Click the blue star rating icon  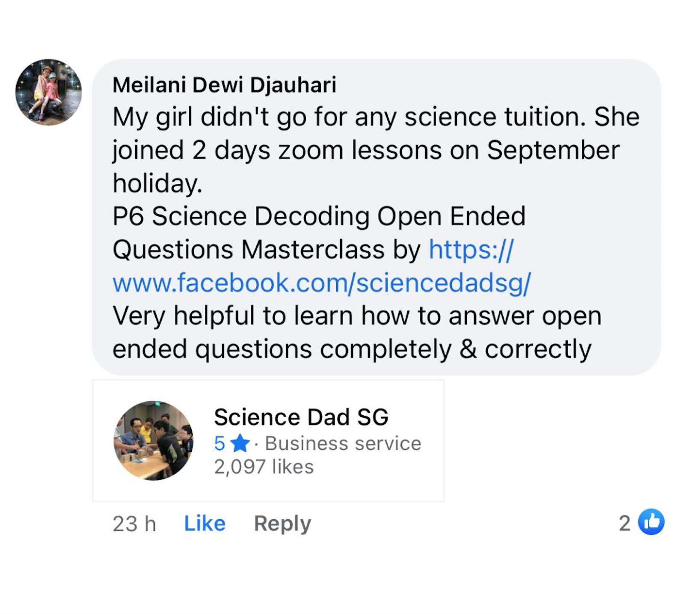240,443
